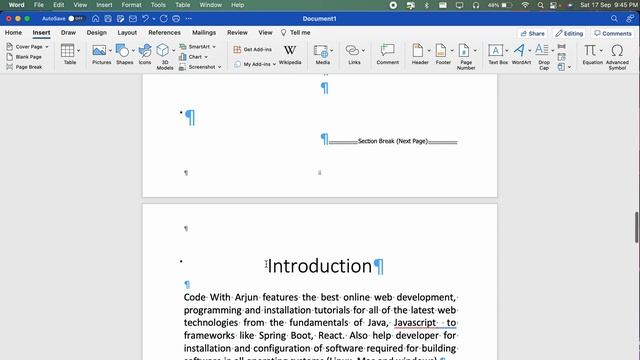Open the Format menu in macOS menu bar
The image size is (640, 360).
pos(131,5)
